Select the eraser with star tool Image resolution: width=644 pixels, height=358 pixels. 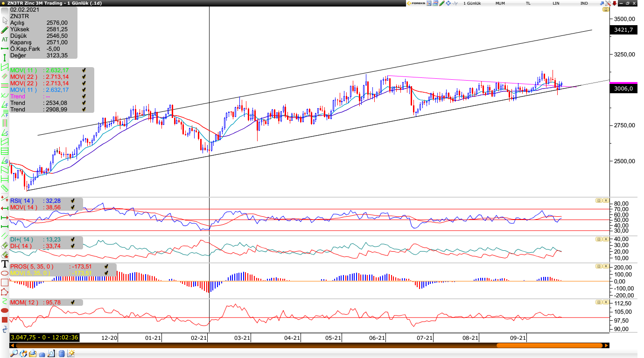(x=5, y=255)
